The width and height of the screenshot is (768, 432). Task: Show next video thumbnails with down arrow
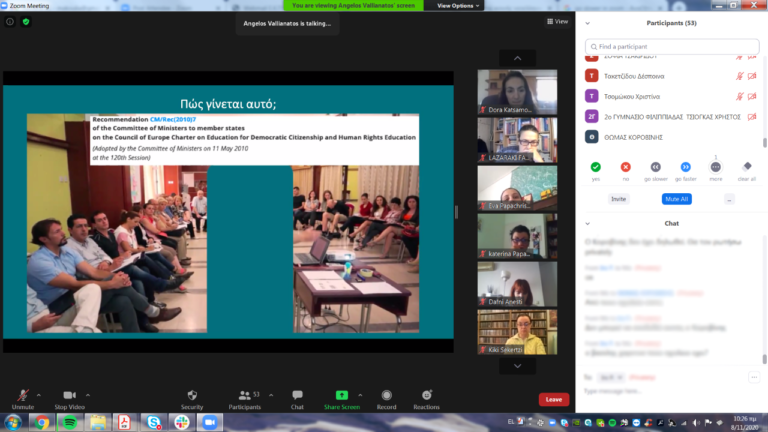click(x=517, y=366)
